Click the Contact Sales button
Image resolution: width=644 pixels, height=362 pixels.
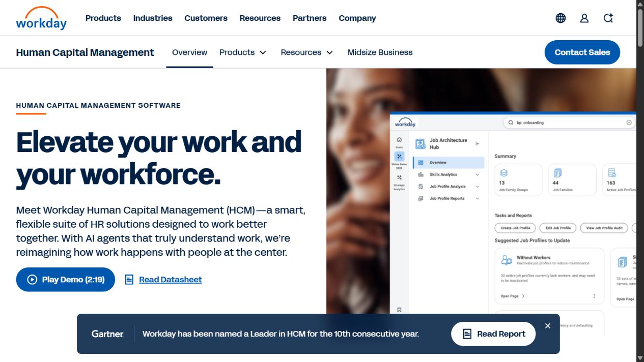coord(582,52)
